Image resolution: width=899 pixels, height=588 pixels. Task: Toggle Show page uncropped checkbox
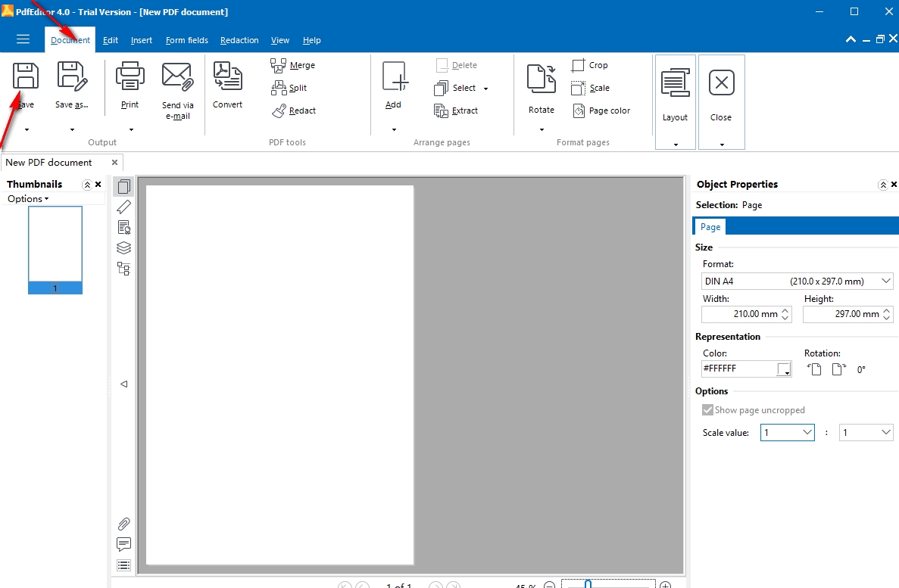point(708,410)
